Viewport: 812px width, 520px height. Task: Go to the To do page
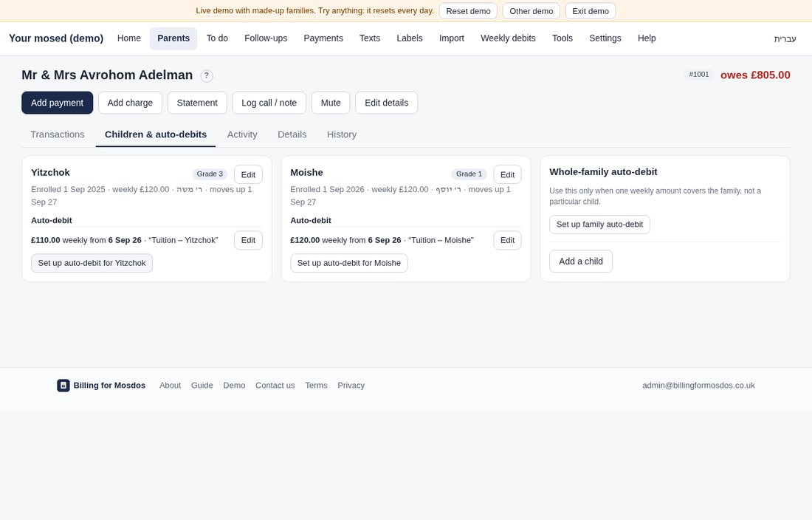point(217,38)
